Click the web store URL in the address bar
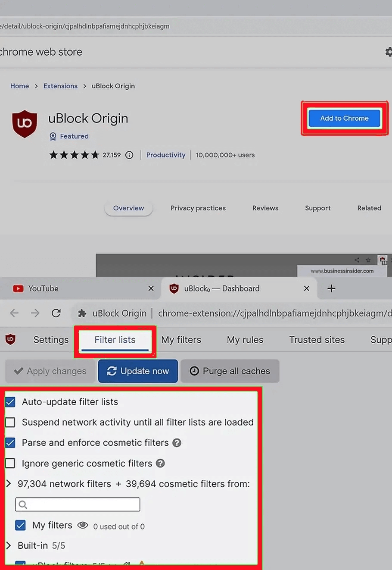The width and height of the screenshot is (392, 570). coord(85,26)
